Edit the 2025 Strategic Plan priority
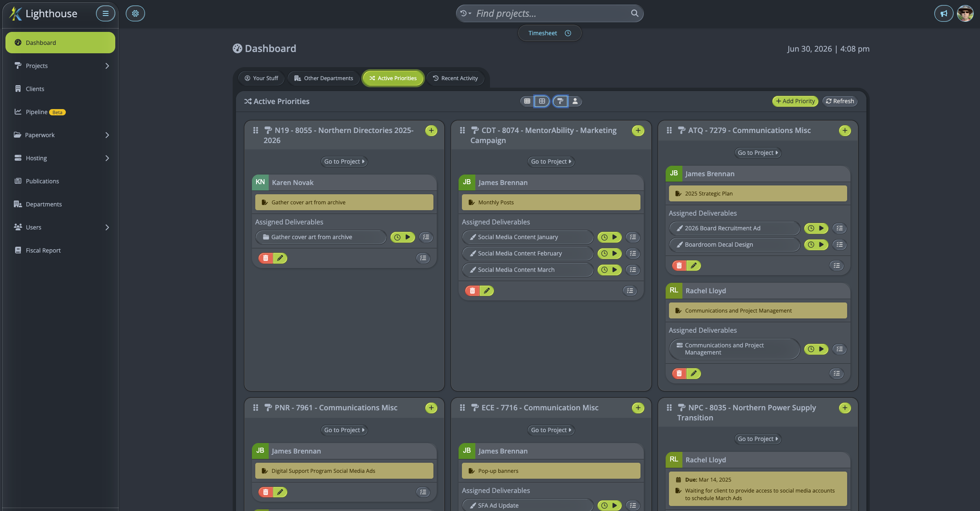This screenshot has width=980, height=511. 694,266
